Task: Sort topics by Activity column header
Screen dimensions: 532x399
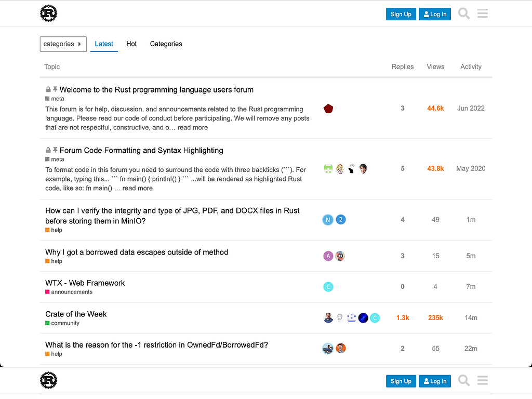Action: click(x=471, y=66)
